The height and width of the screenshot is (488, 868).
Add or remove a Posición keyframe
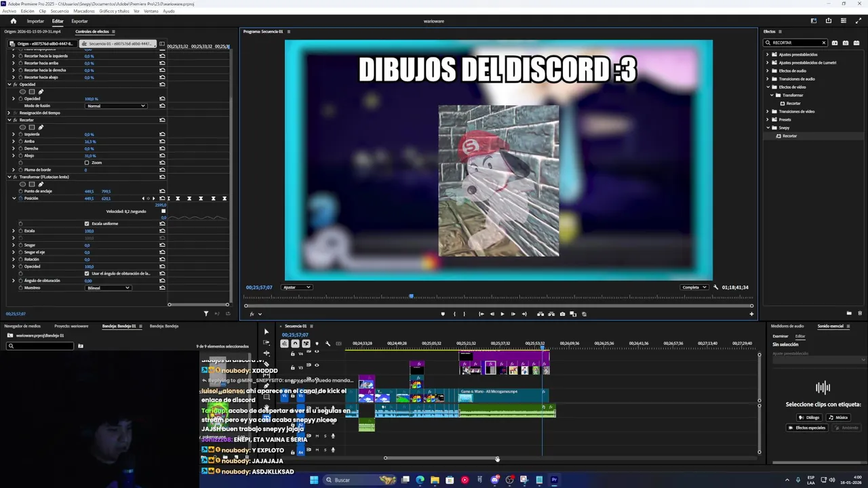coord(149,199)
